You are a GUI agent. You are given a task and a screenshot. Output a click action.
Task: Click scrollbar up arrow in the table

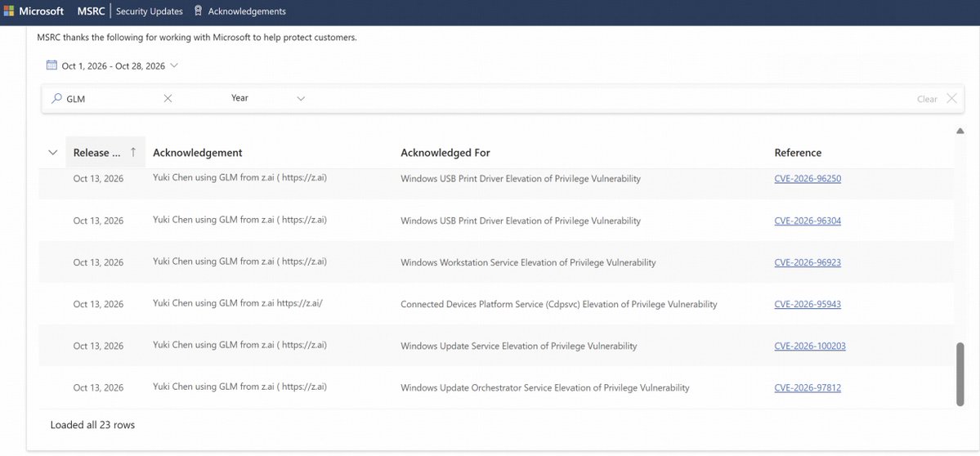(x=960, y=131)
